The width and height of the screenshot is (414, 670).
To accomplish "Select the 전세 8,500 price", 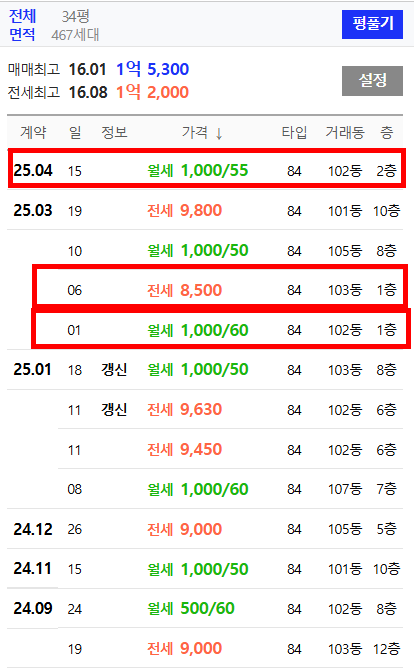I will [x=185, y=290].
